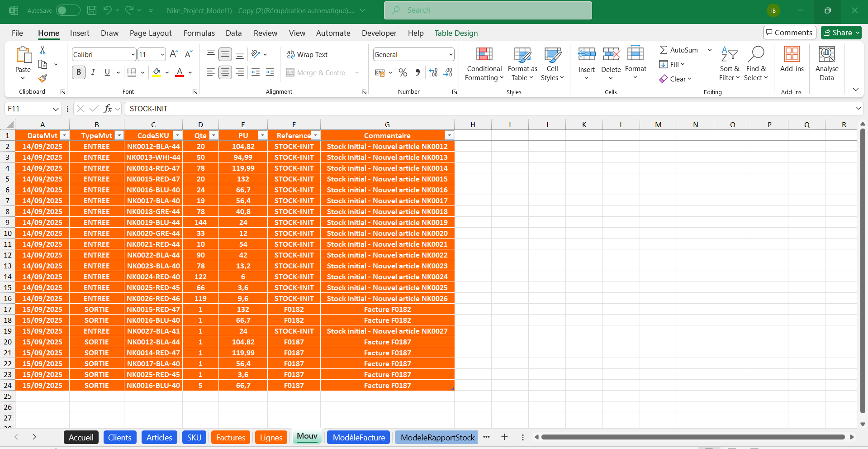Click the Insert Function fx icon
The height and width of the screenshot is (449, 868).
[108, 109]
